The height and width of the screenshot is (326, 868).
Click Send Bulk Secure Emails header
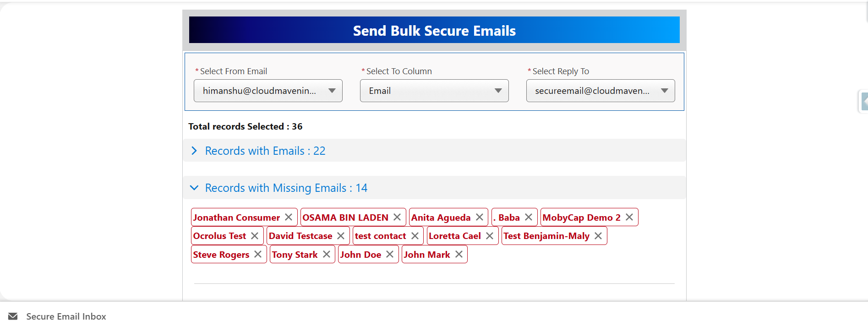coord(434,30)
